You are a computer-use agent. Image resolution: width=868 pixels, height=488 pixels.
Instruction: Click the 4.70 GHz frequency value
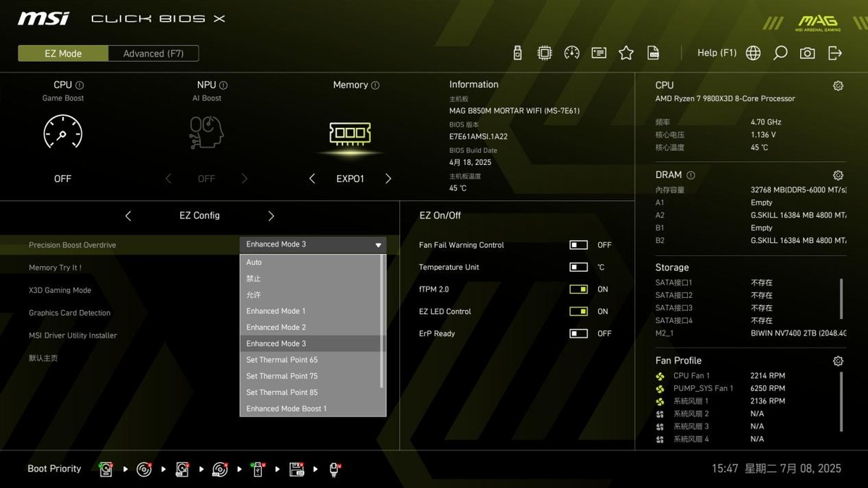pyautogui.click(x=766, y=122)
